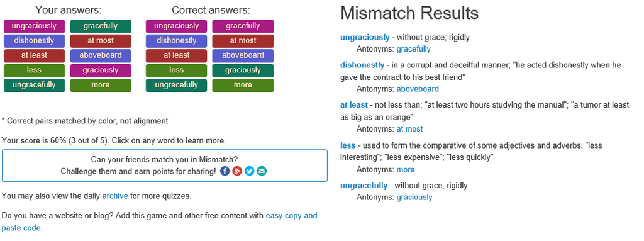
Task: Open the 'graciously' antonym link in results
Action: pos(414,198)
